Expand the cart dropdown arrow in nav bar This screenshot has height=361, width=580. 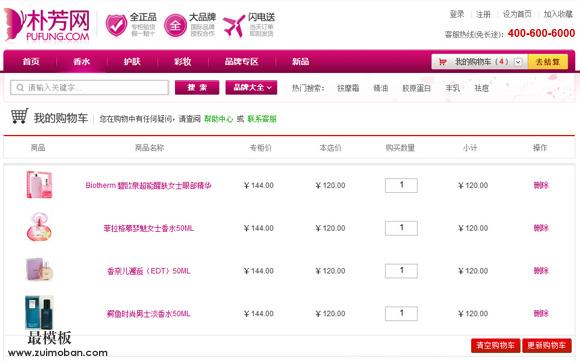click(518, 62)
